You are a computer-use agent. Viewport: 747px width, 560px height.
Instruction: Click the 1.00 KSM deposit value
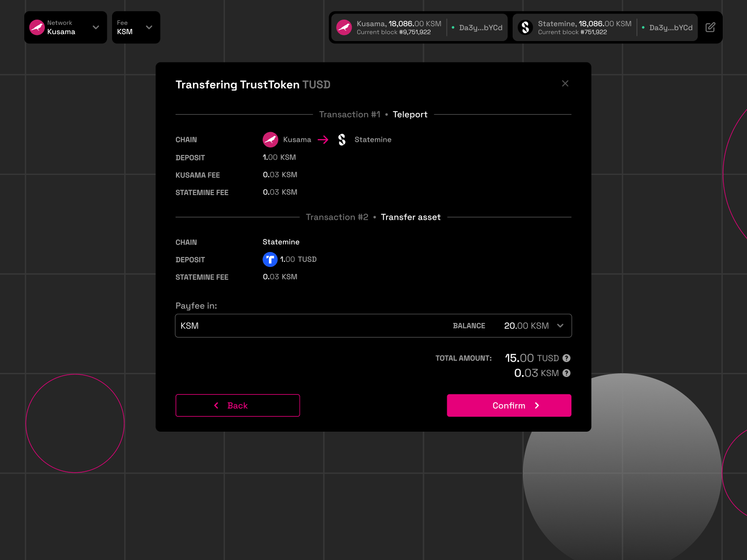279,157
